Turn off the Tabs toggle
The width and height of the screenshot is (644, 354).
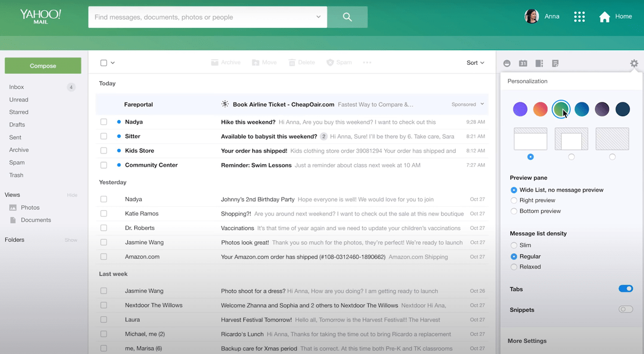pyautogui.click(x=625, y=289)
